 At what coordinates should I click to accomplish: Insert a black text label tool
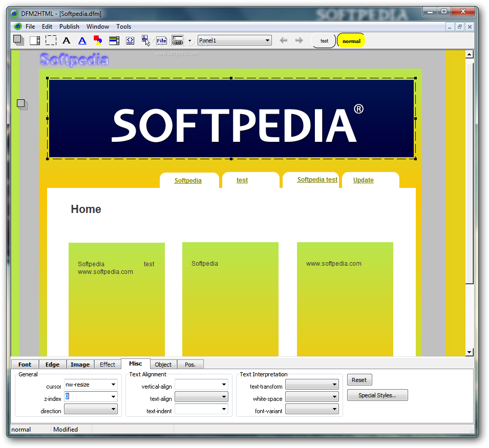pos(67,40)
